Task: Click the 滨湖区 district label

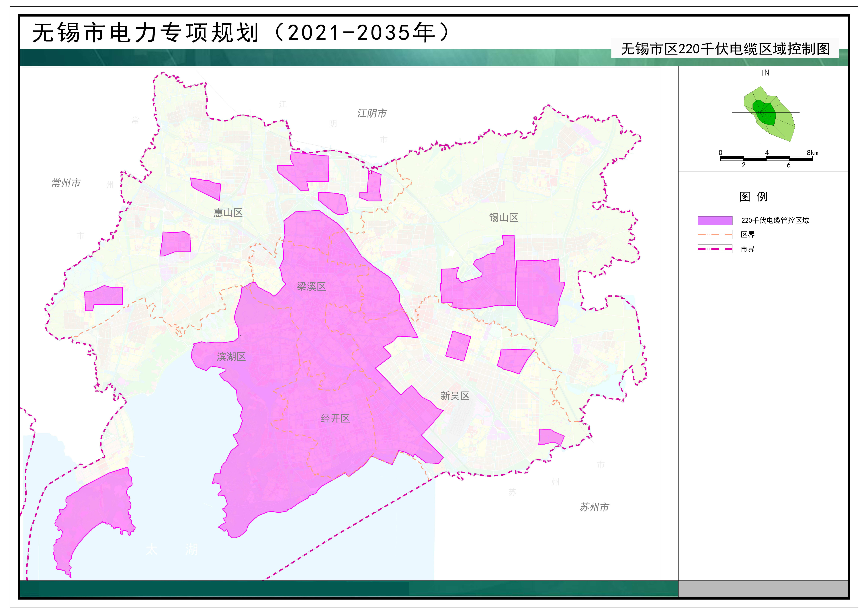Action: (231, 357)
